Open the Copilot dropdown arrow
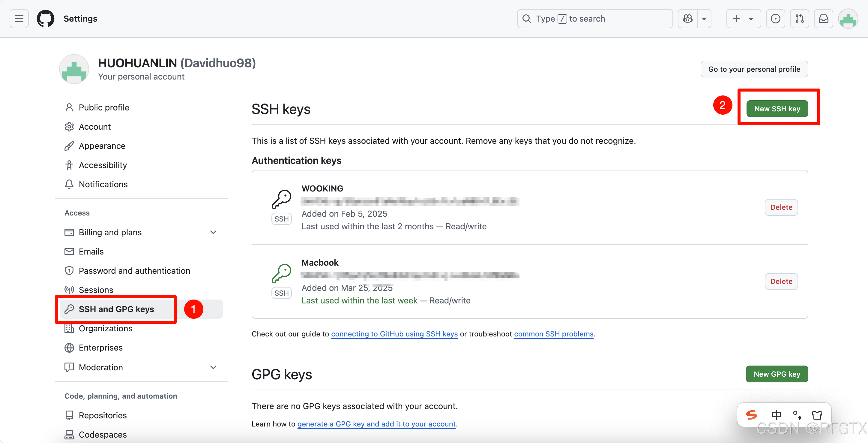 click(x=704, y=19)
